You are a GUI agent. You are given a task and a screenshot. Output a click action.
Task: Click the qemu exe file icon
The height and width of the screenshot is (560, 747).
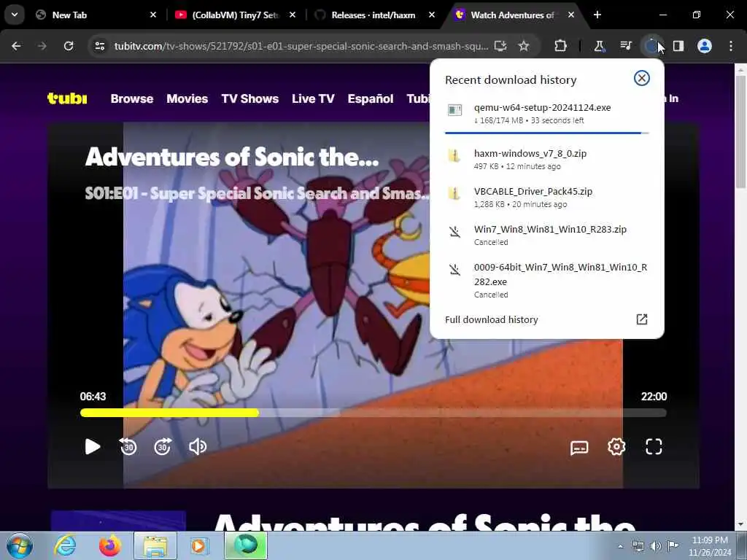[x=455, y=110]
